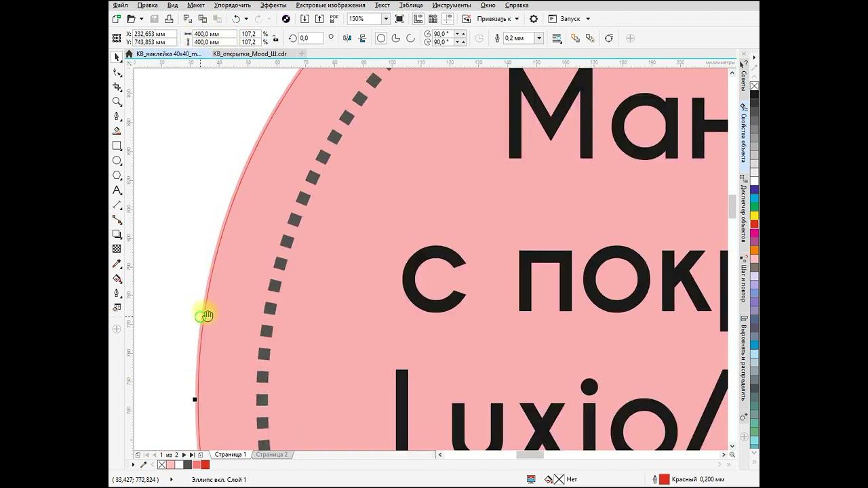The height and width of the screenshot is (488, 868).
Task: Open the Эффекты menu
Action: point(273,5)
